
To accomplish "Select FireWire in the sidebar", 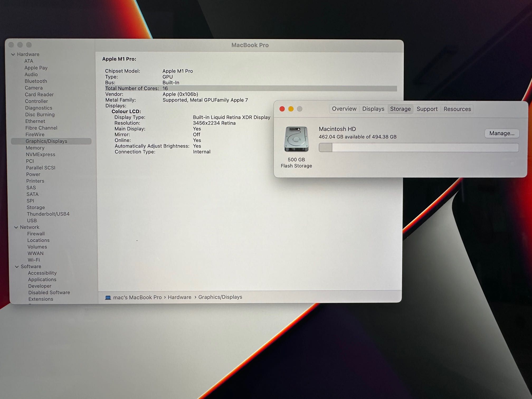I will tap(35, 135).
